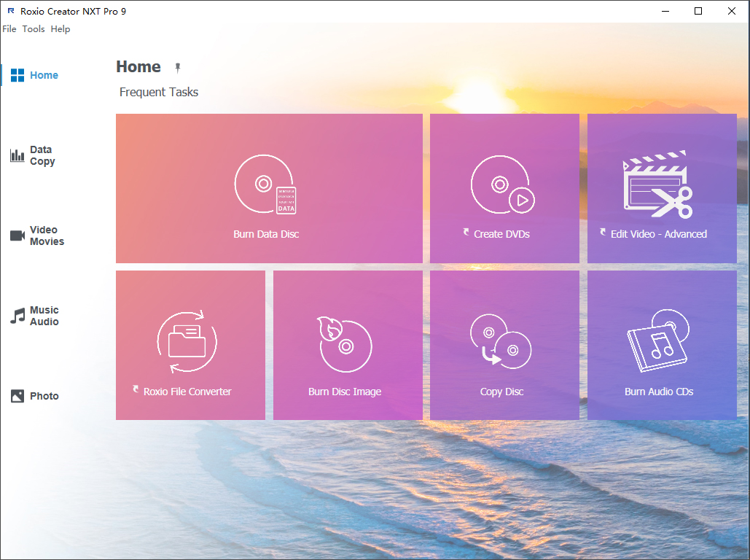The height and width of the screenshot is (560, 750).
Task: Click the Copy Disc two-discs icon
Action: (501, 341)
